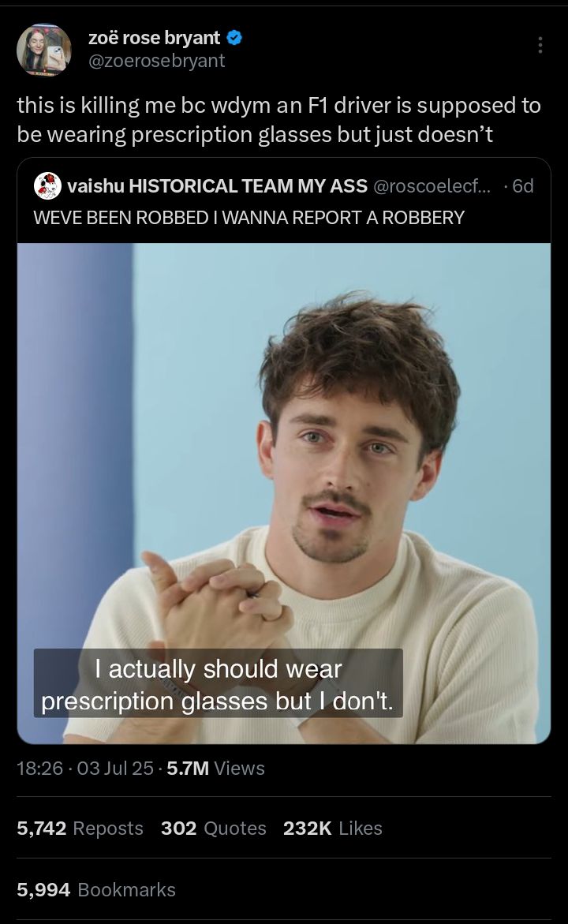The image size is (568, 924).
Task: Open the 302 Quotes list
Action: [x=213, y=829]
